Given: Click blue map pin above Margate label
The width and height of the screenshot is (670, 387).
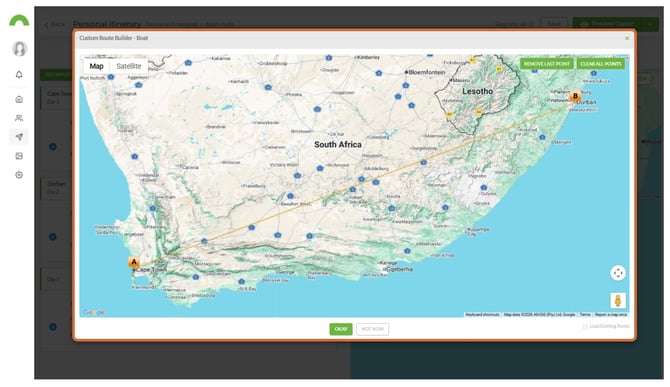Looking at the screenshot, I should (x=542, y=137).
